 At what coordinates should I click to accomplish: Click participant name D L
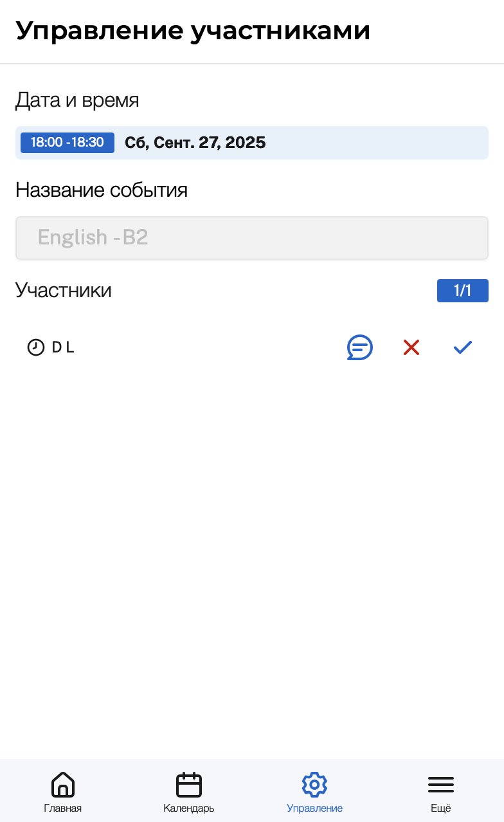(x=63, y=347)
